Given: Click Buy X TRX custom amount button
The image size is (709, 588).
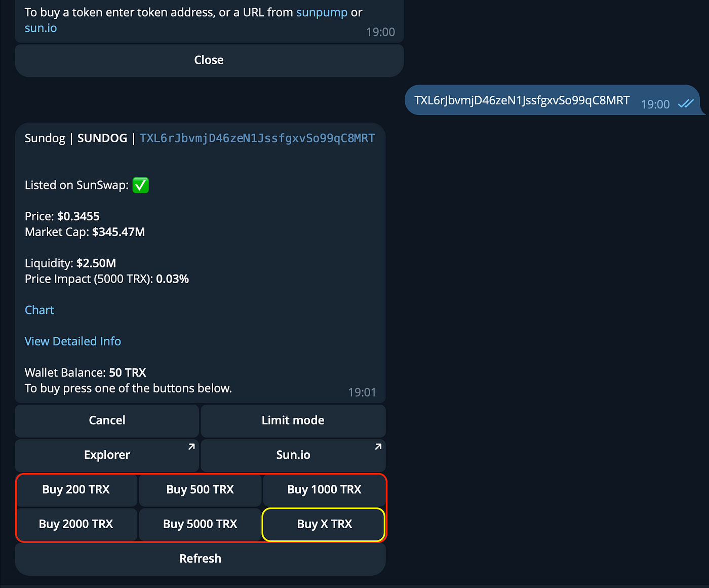Looking at the screenshot, I should tap(324, 524).
